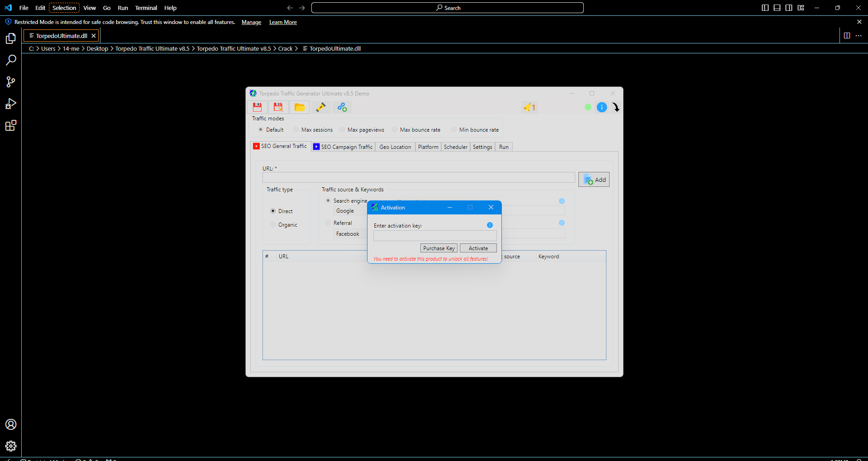Go forward using the right arrow icon
This screenshot has height=461, width=868.
(302, 8)
